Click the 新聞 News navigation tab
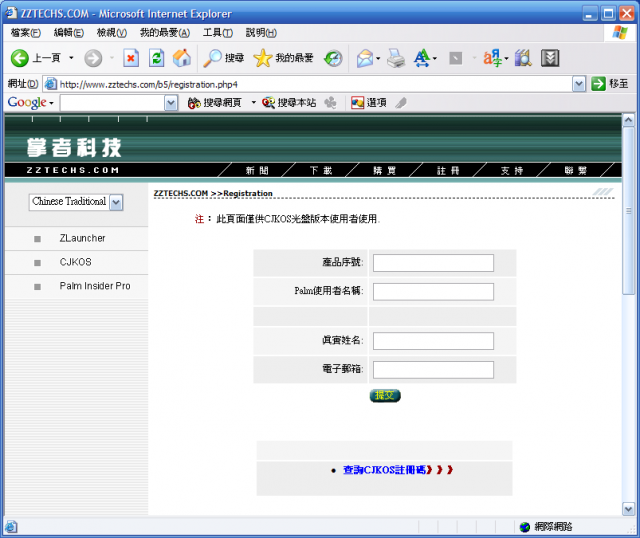The image size is (640, 538). click(x=257, y=171)
